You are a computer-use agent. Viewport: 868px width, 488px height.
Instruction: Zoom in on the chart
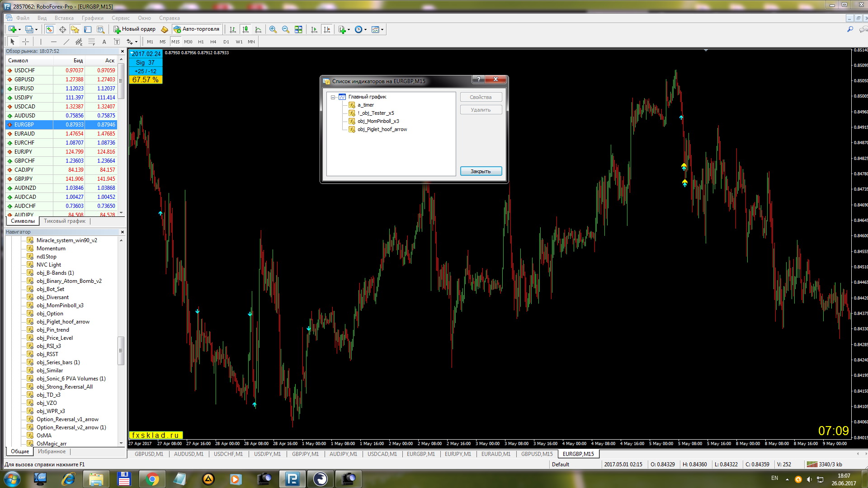[273, 29]
